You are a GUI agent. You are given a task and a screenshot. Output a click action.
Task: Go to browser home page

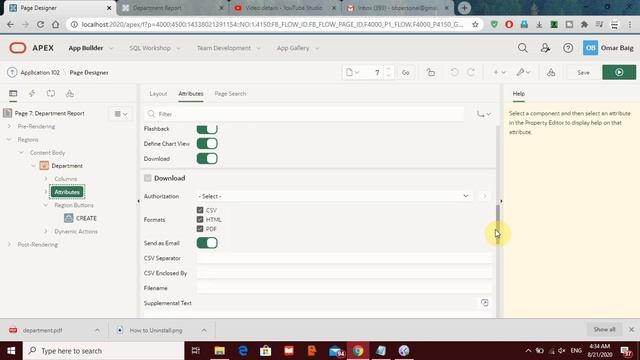[x=55, y=24]
